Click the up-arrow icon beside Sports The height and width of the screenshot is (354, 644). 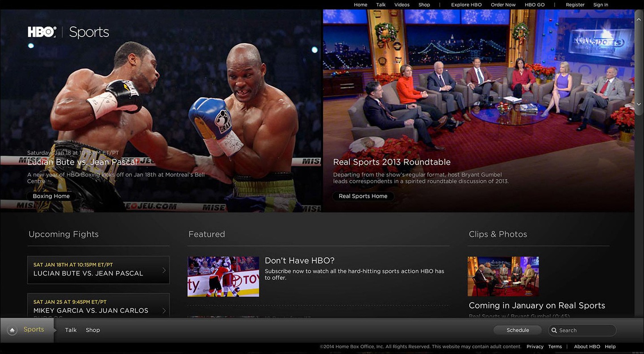tap(13, 330)
